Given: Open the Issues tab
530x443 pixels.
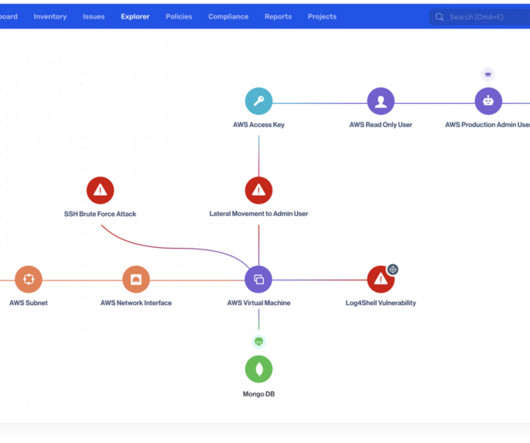Looking at the screenshot, I should [x=94, y=17].
